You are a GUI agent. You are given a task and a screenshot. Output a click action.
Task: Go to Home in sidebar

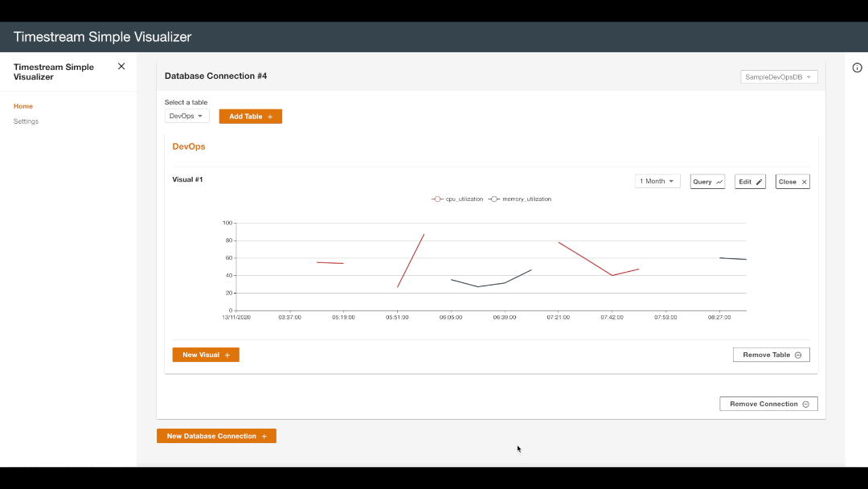point(23,106)
